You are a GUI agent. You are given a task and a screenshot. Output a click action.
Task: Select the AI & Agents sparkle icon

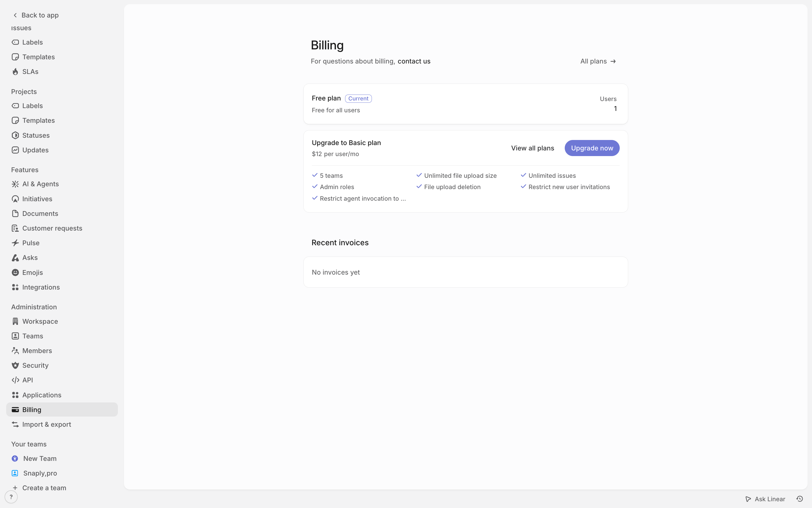pyautogui.click(x=15, y=184)
